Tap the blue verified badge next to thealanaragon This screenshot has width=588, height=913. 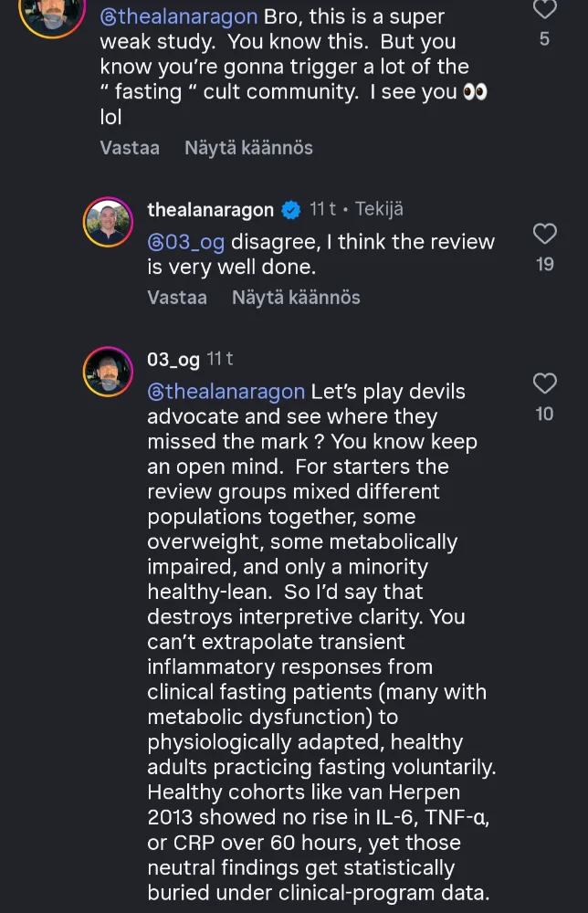(x=290, y=210)
